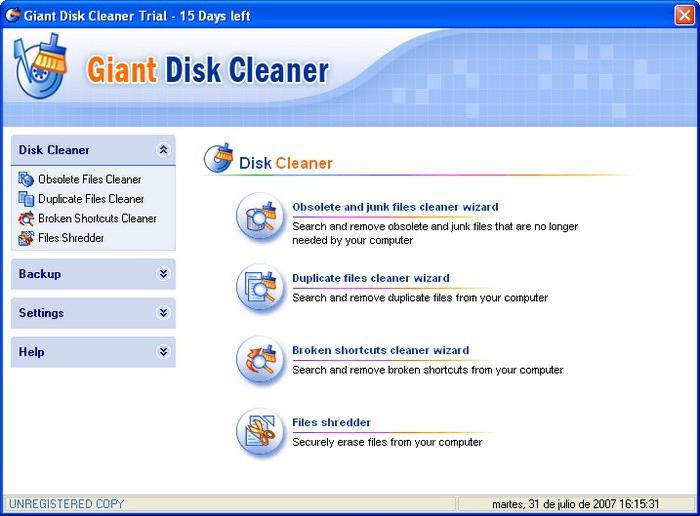Click the Files Shredder sidebar icon

pyautogui.click(x=26, y=238)
